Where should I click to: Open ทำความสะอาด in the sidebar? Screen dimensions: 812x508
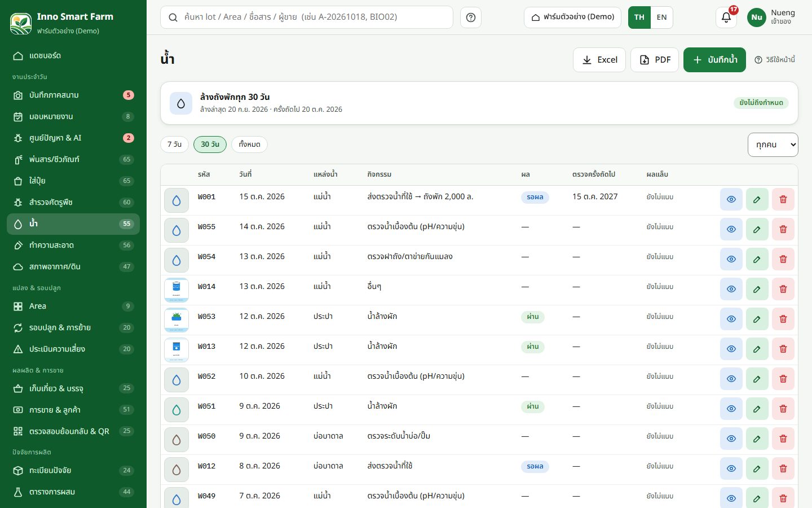[x=73, y=246]
